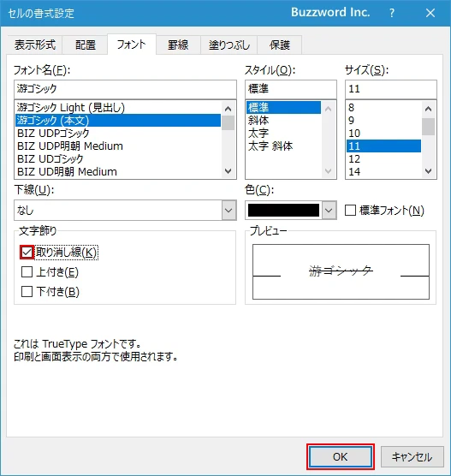Click the black color swatch

pyautogui.click(x=283, y=210)
